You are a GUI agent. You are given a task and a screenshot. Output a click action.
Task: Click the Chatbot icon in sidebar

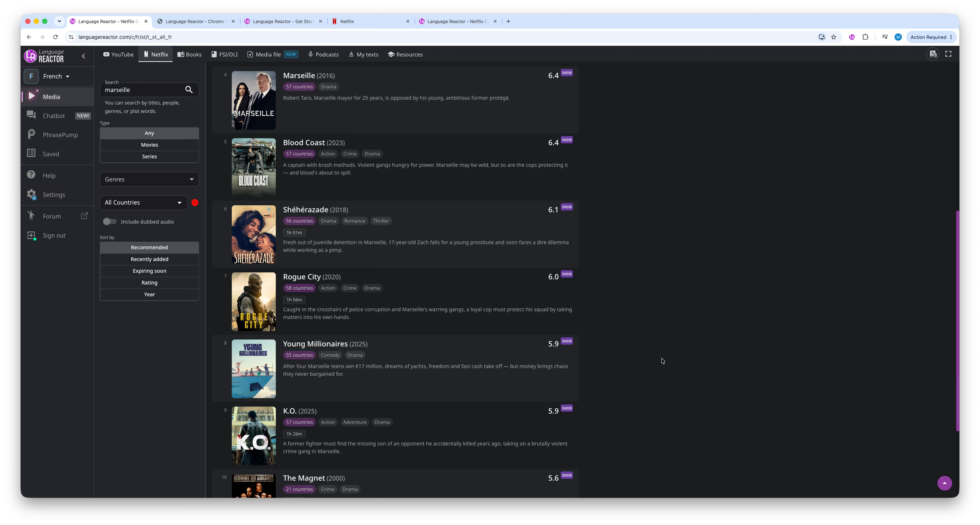pos(31,115)
